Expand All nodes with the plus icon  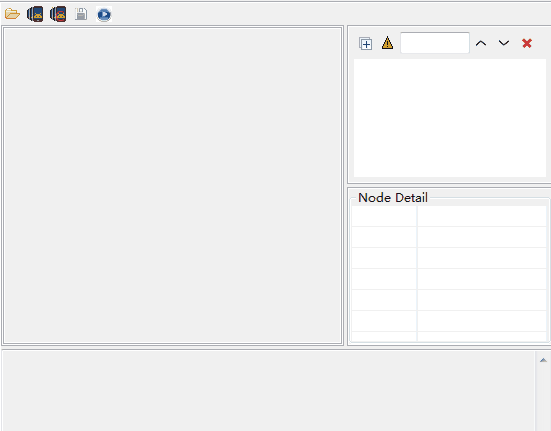[x=365, y=44]
